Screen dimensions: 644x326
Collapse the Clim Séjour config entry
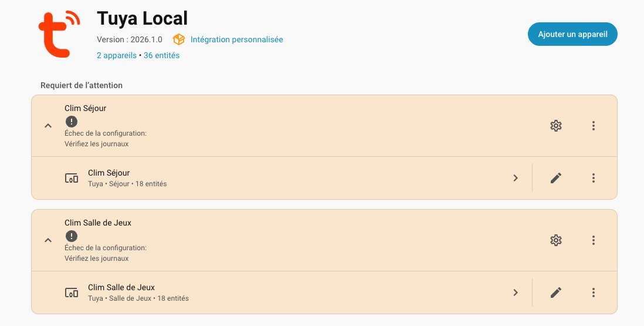[48, 126]
